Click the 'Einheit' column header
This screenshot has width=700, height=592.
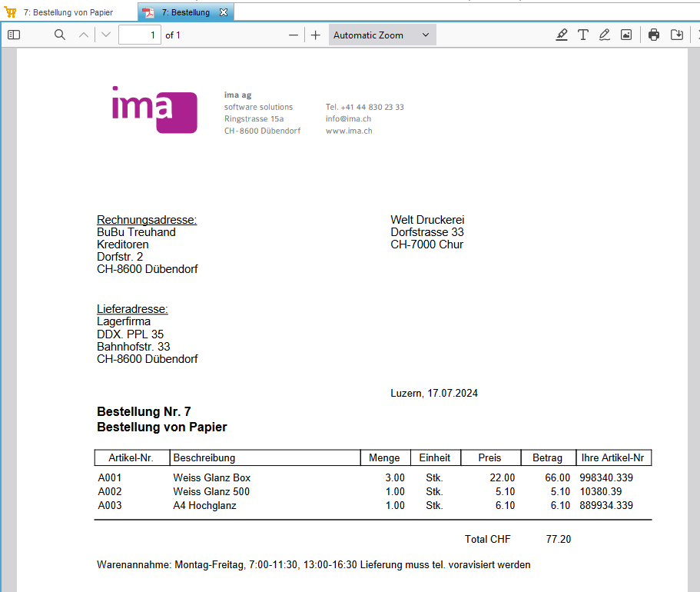coord(435,458)
